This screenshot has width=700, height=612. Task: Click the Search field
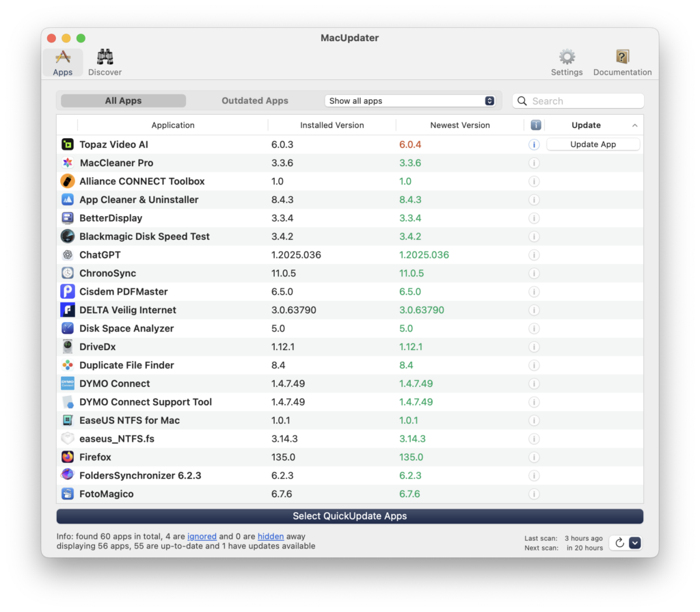pyautogui.click(x=578, y=101)
